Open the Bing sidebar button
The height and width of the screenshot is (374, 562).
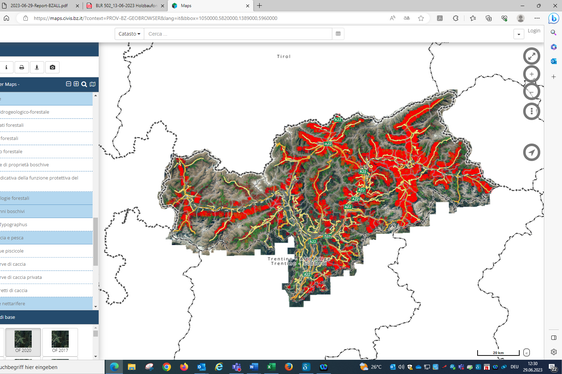pos(553,18)
